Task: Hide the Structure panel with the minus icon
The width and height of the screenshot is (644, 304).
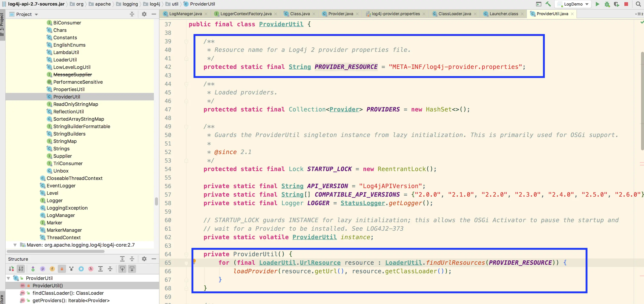Action: [154, 259]
